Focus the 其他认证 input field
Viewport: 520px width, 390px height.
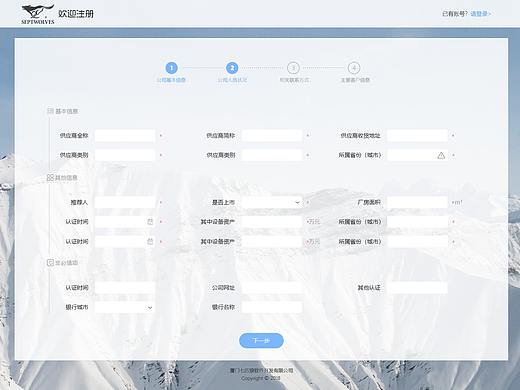417,288
